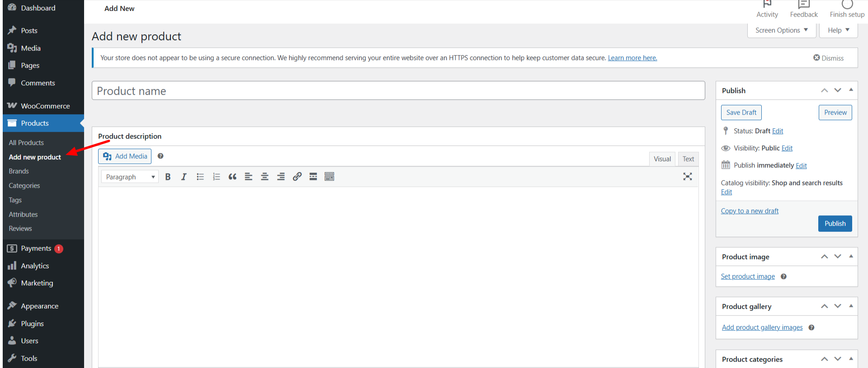Insert Read More tag icon
This screenshot has width=868, height=368.
point(313,177)
